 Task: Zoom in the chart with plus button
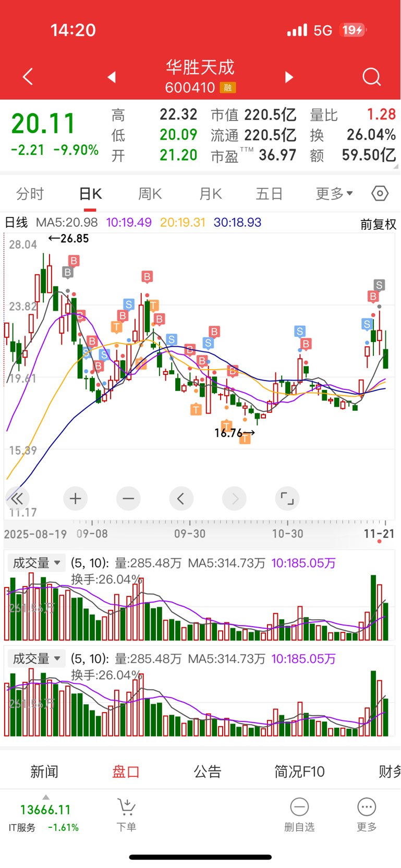click(x=76, y=499)
